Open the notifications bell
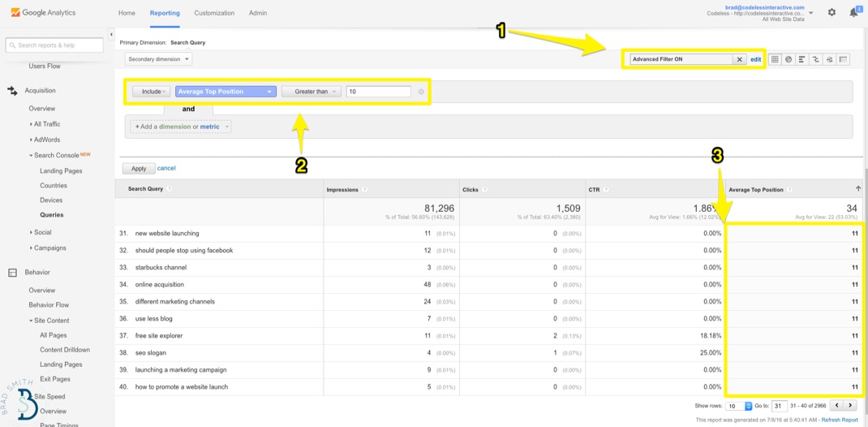Screen dimensions: 868x427 [x=853, y=12]
